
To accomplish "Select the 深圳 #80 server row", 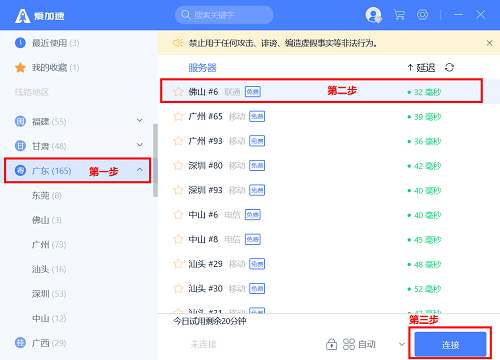I will (x=329, y=166).
